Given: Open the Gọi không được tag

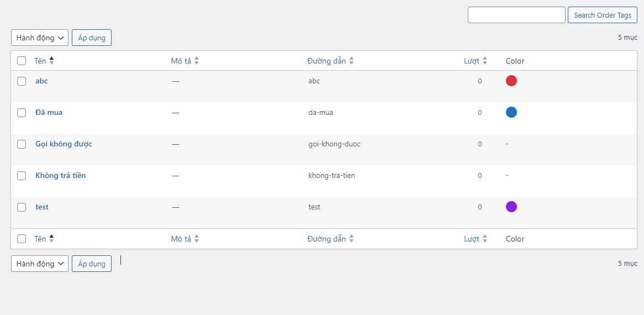Looking at the screenshot, I should tap(64, 144).
